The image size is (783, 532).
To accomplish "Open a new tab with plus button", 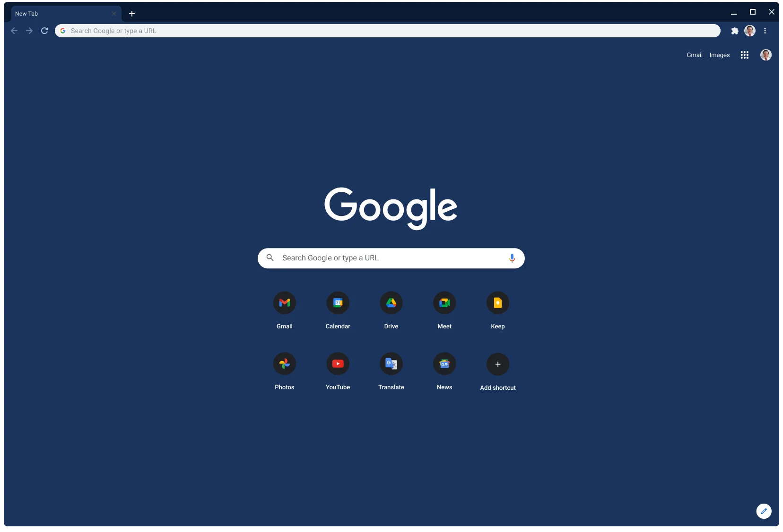I will click(x=132, y=14).
